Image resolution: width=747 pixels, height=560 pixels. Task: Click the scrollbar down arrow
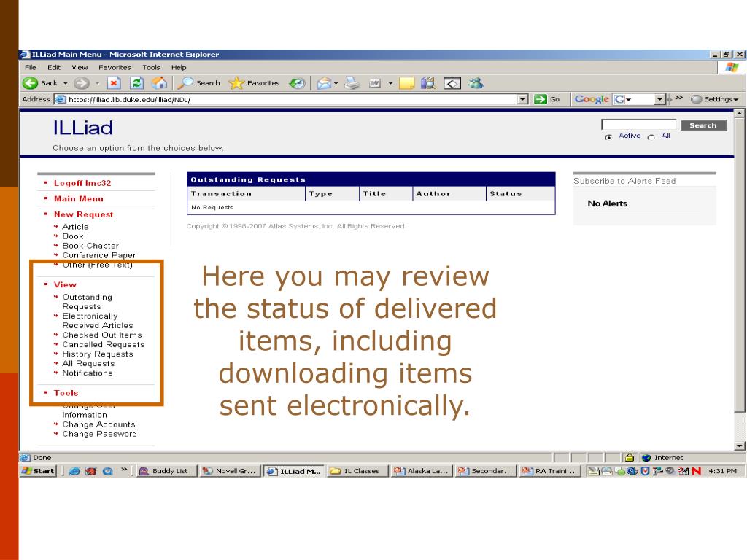pyautogui.click(x=740, y=446)
